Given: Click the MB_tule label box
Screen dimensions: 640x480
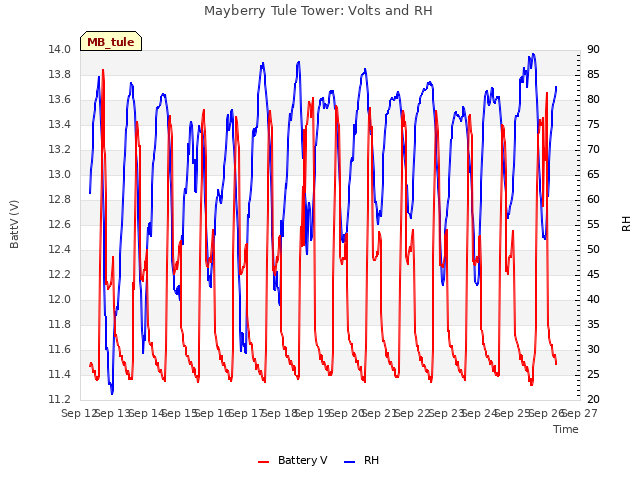Looking at the screenshot, I should [x=111, y=41].
